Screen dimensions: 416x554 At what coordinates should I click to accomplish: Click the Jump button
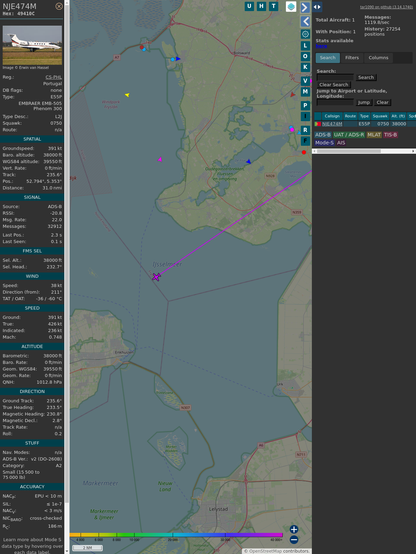(364, 102)
